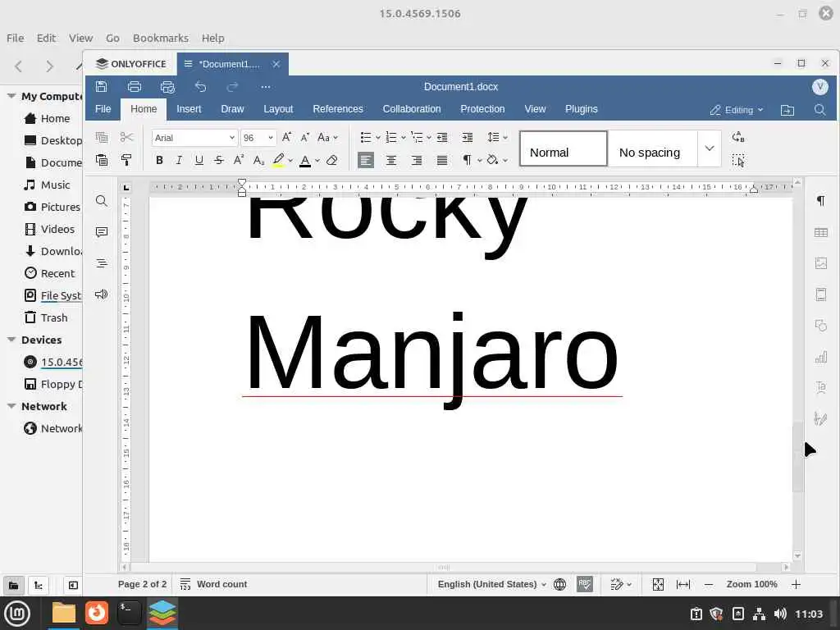Screen dimensions: 840x630
Task: Open file location folder icon
Action: point(787,110)
